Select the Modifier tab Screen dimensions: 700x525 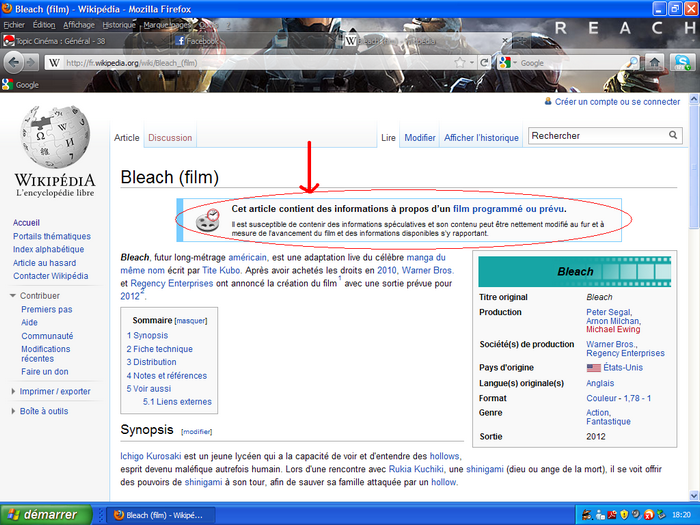420,138
